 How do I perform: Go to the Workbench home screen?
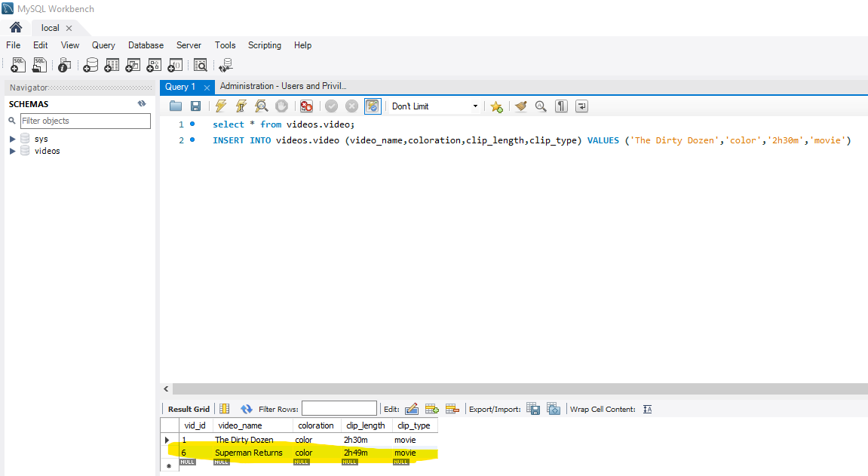[x=16, y=27]
